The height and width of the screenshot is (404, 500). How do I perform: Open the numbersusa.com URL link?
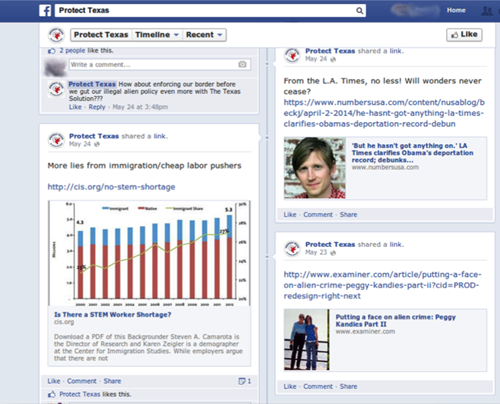(384, 113)
